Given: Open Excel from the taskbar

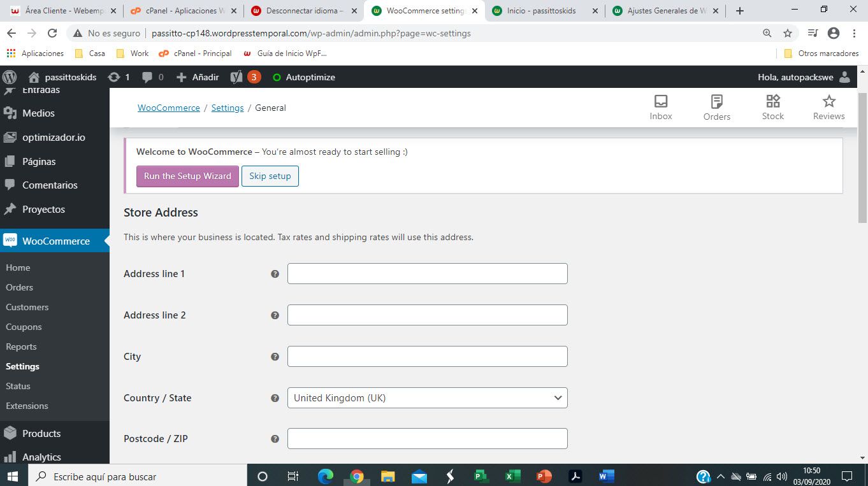Looking at the screenshot, I should pyautogui.click(x=512, y=476).
